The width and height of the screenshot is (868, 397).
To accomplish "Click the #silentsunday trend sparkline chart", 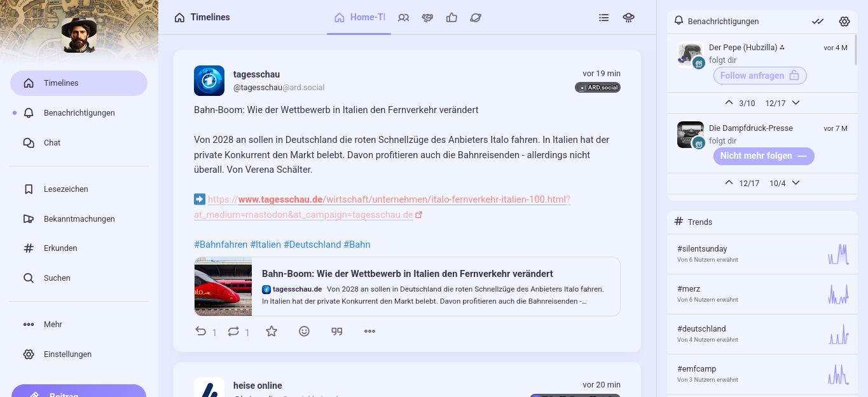I will point(838,254).
